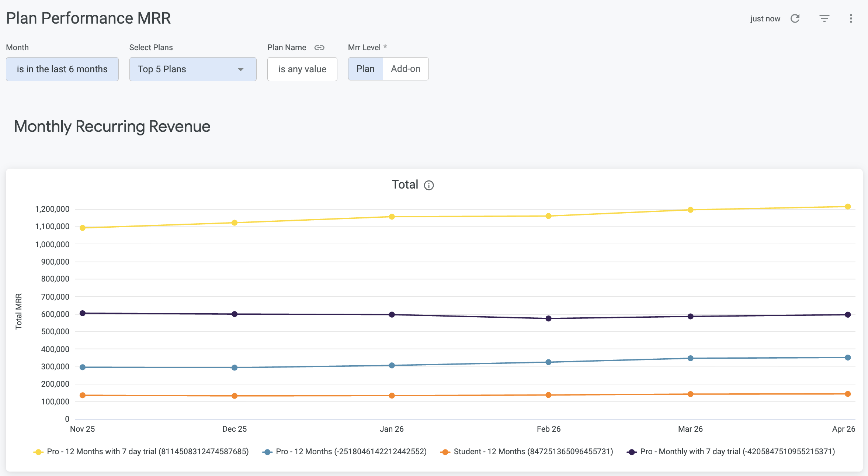
Task: Click the dashboard refresh icon
Action: click(x=795, y=18)
